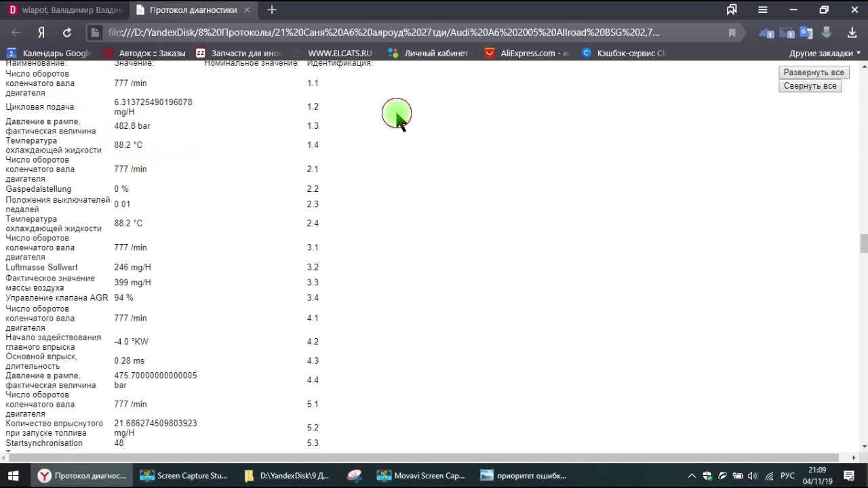The height and width of the screenshot is (488, 868).
Task: Click the Свернуть все button
Action: click(x=810, y=86)
